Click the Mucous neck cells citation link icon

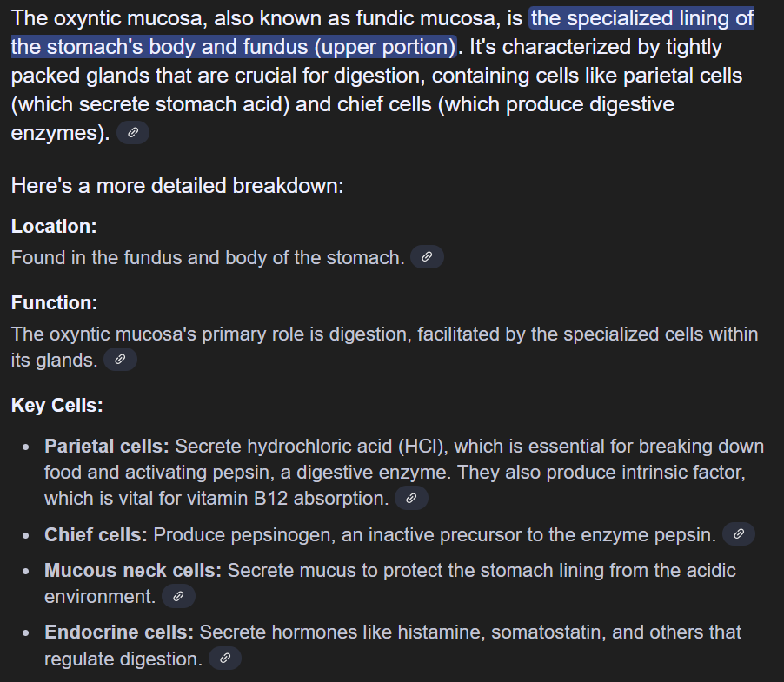coord(178,596)
